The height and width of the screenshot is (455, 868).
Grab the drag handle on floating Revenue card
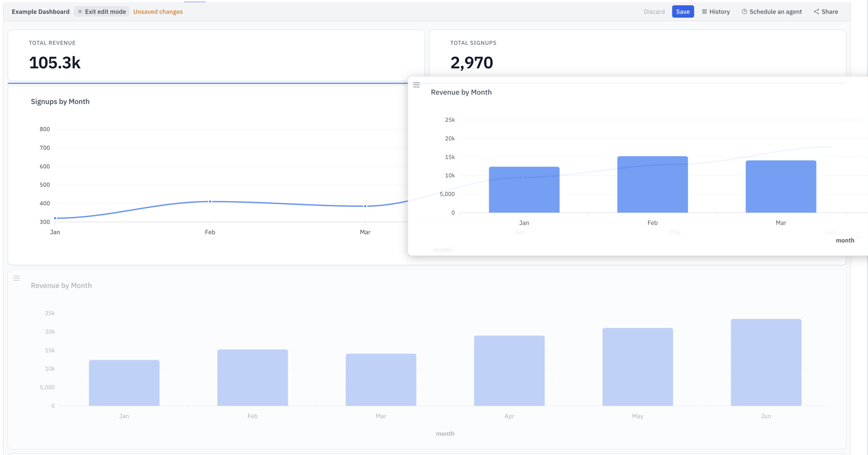(416, 85)
